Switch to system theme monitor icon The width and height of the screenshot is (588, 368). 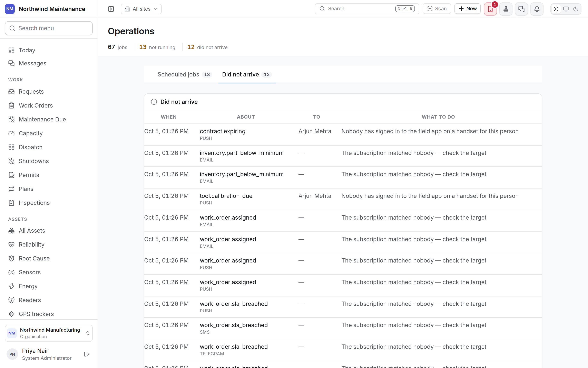tap(566, 9)
